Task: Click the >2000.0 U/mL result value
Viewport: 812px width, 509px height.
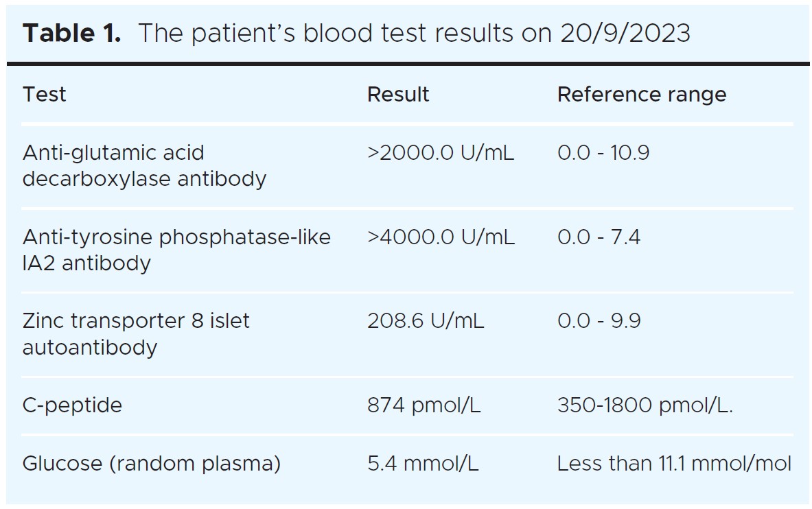Action: (440, 152)
